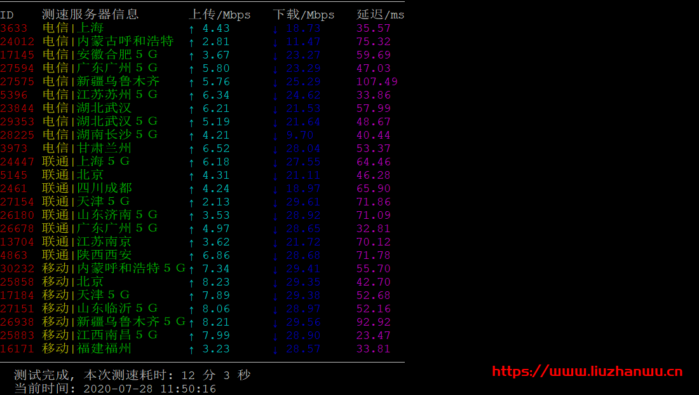Click the download arrow beside 18.73
The image size is (699, 395).
coord(275,29)
